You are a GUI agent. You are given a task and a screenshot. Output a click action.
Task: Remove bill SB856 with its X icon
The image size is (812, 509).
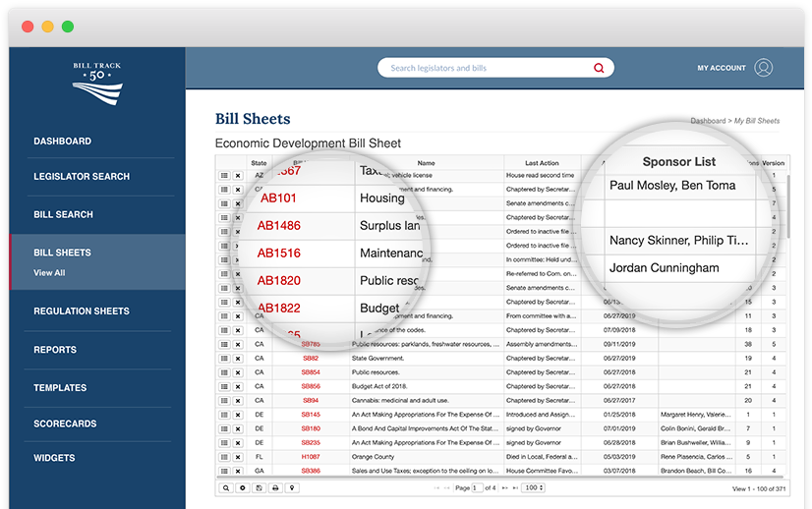click(238, 386)
